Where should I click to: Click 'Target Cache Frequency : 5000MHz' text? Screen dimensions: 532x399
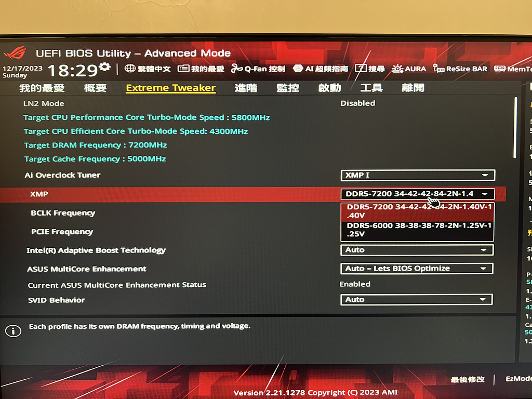coord(95,159)
